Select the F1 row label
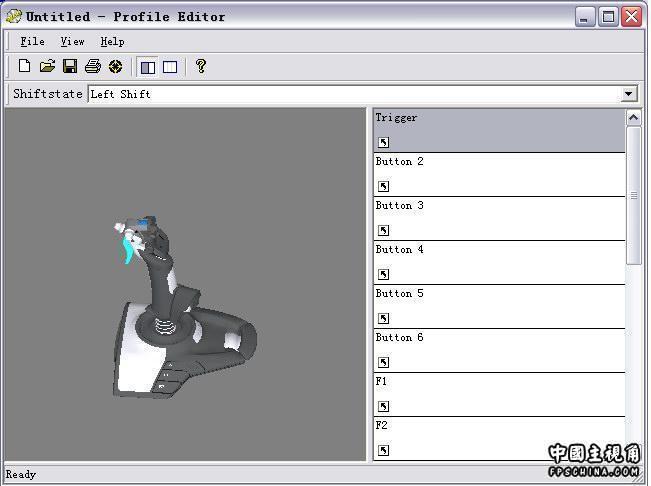The height and width of the screenshot is (486, 651). pos(381,381)
